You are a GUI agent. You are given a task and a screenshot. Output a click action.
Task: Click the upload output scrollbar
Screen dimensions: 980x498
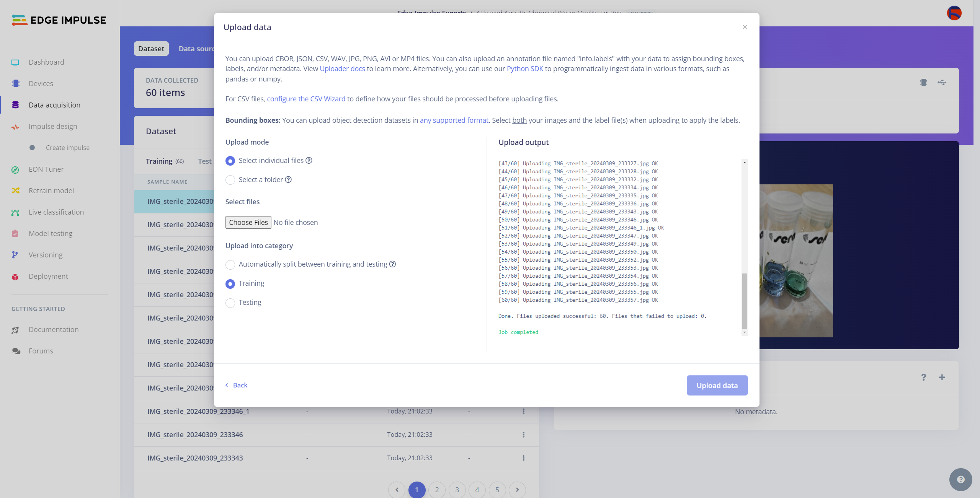745,300
